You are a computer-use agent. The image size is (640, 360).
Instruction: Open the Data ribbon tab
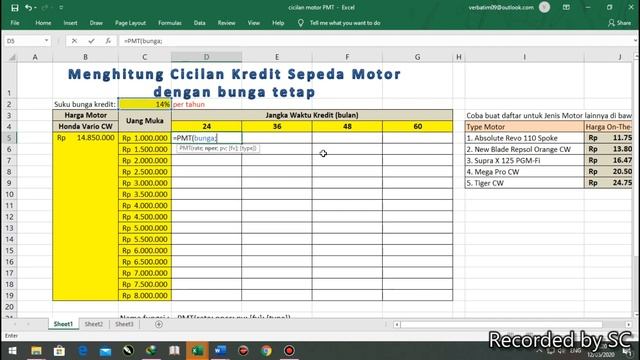(x=200, y=23)
